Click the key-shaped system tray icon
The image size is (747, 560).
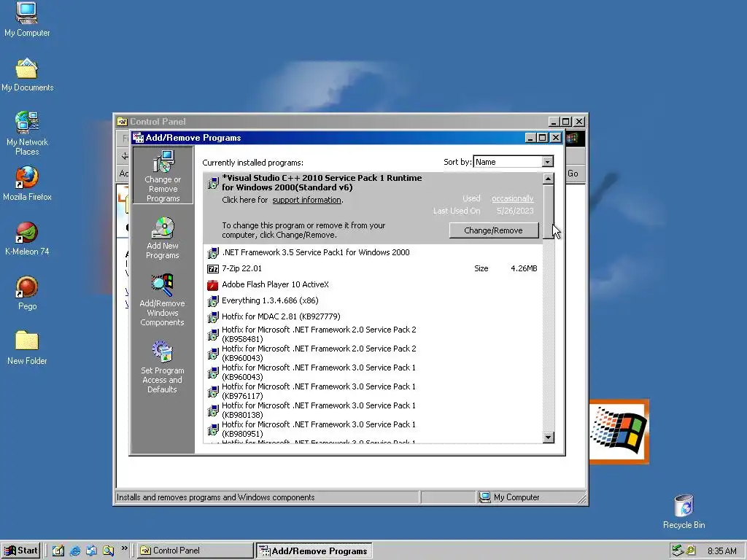[x=690, y=551]
